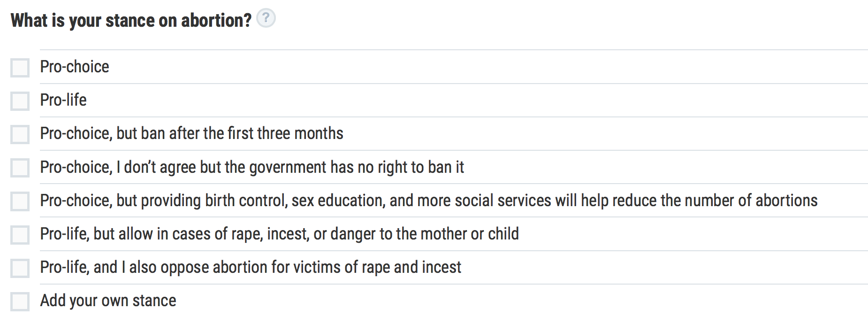Tick the oppose abortion for victims checkbox
This screenshot has width=868, height=324.
[x=20, y=268]
